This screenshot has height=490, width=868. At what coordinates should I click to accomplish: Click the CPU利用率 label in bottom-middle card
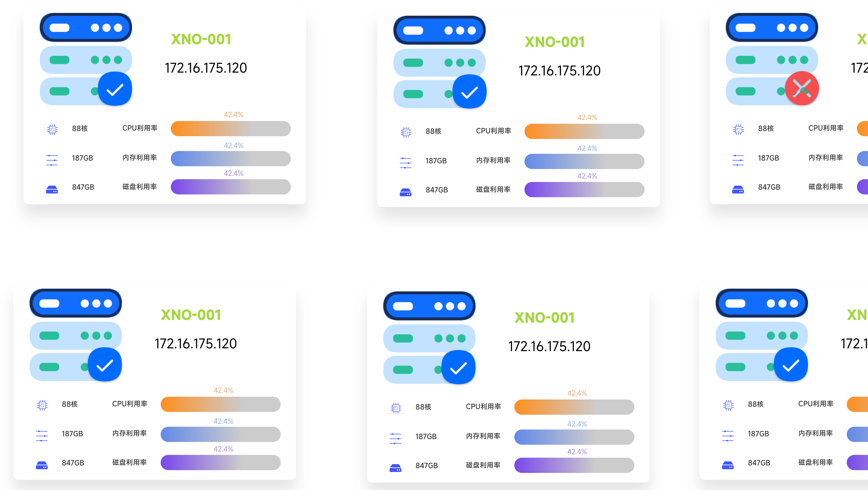483,406
